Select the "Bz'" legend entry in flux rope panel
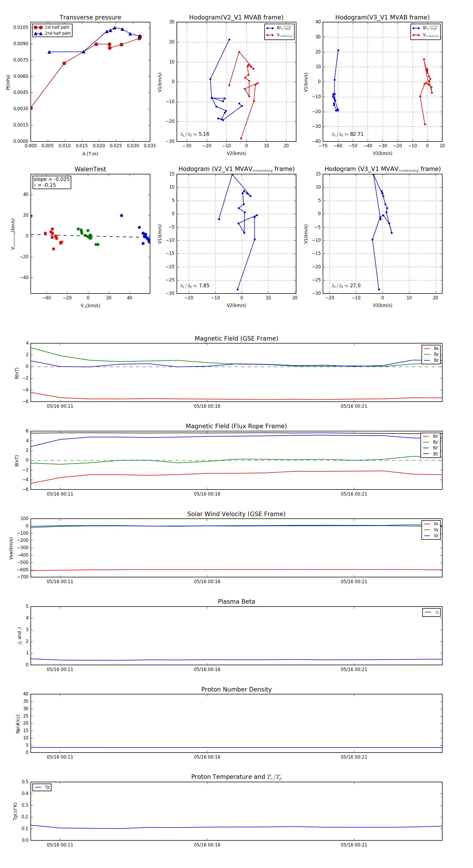This screenshot has height=868, width=473. click(x=431, y=448)
